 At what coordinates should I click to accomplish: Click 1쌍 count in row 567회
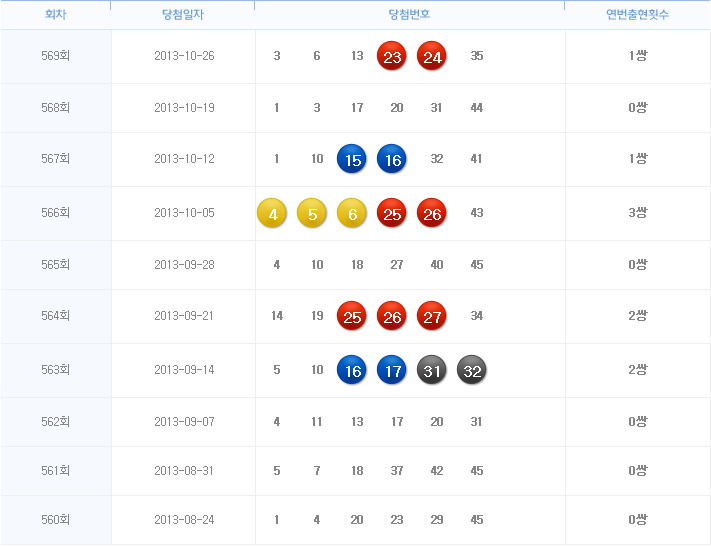click(638, 159)
